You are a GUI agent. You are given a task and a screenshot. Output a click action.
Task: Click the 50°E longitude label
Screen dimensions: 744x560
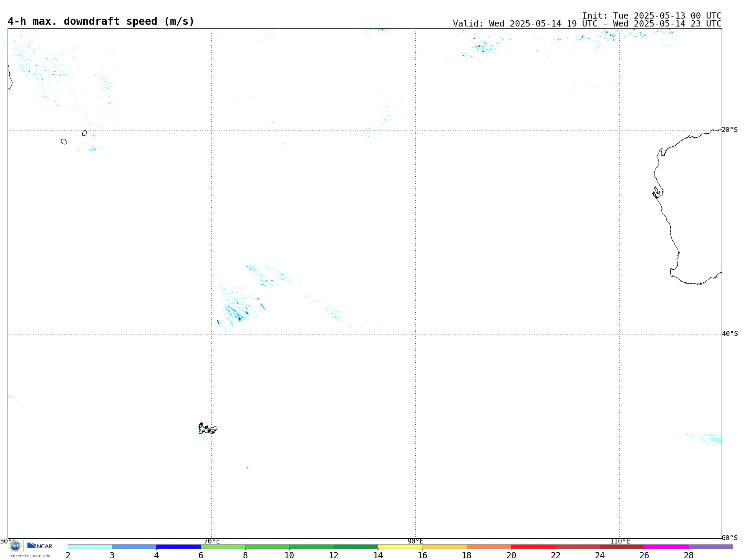click(8, 541)
